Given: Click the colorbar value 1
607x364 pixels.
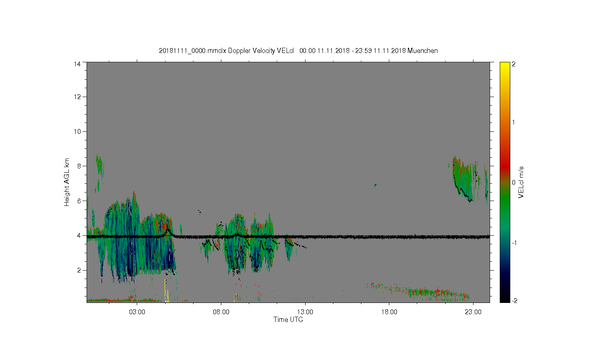Looking at the screenshot, I should 514,123.
